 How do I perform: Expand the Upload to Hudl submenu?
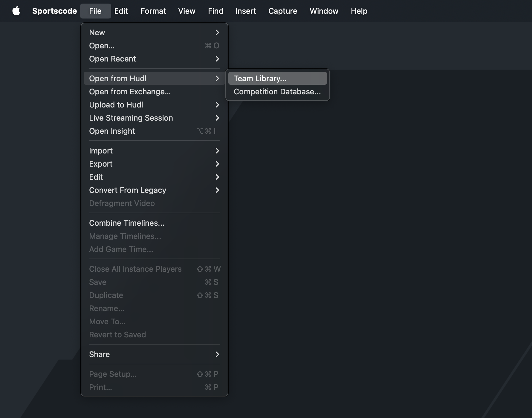click(154, 105)
